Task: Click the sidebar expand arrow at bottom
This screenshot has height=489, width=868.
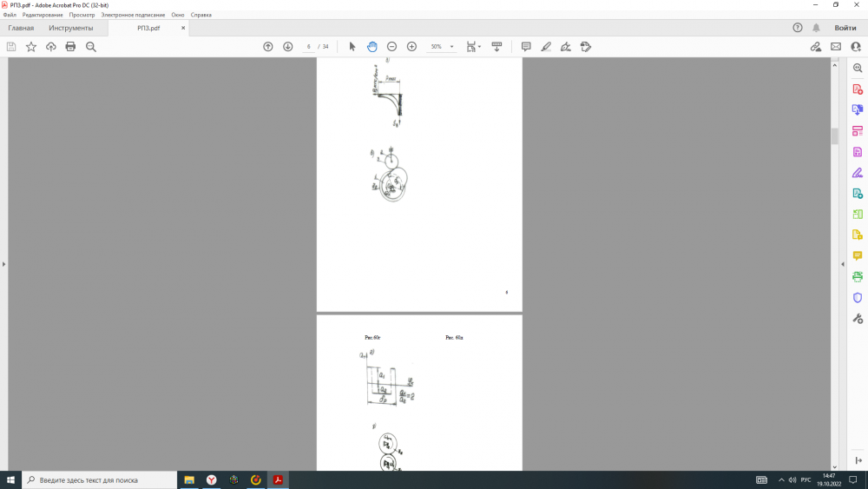Action: click(858, 460)
